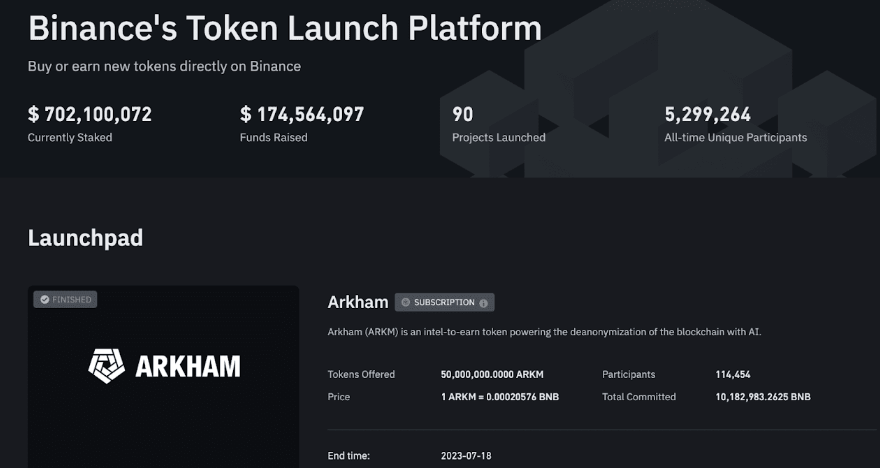Click the Price label
880x468 pixels.
click(339, 397)
